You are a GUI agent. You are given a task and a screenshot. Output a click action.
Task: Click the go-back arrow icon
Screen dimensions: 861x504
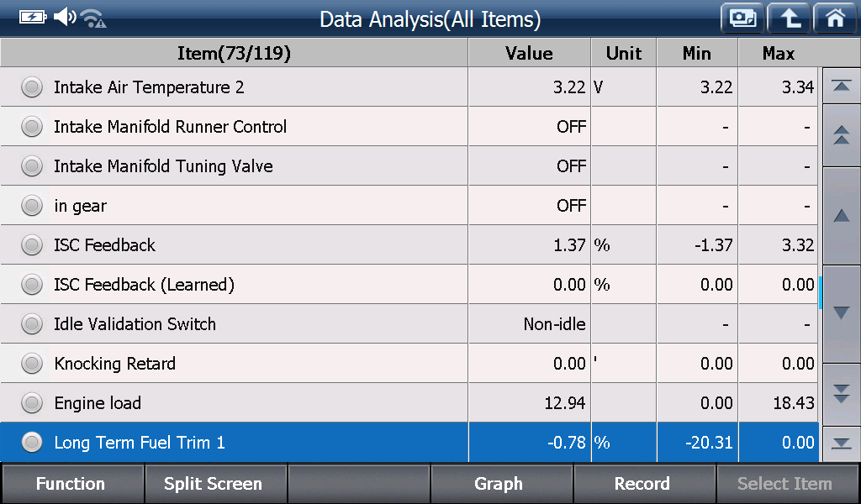click(789, 18)
